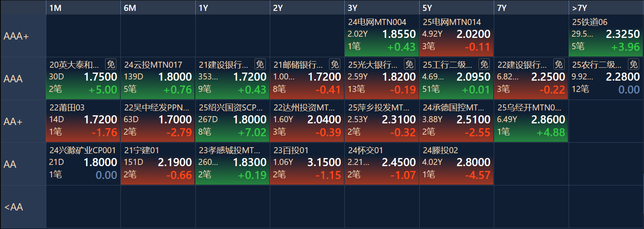This screenshot has height=229, width=644.
Task: Click the 免 badge on 21邮储银行 cell
Action: [x=335, y=64]
